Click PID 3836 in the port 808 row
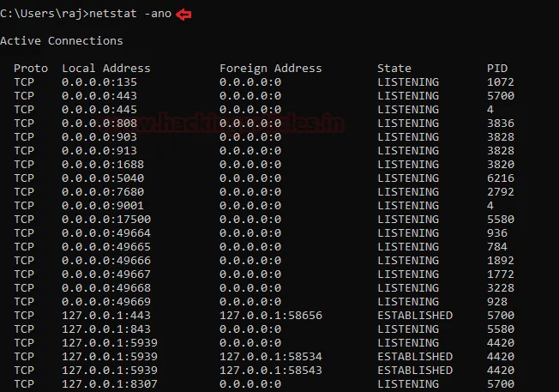 (501, 124)
